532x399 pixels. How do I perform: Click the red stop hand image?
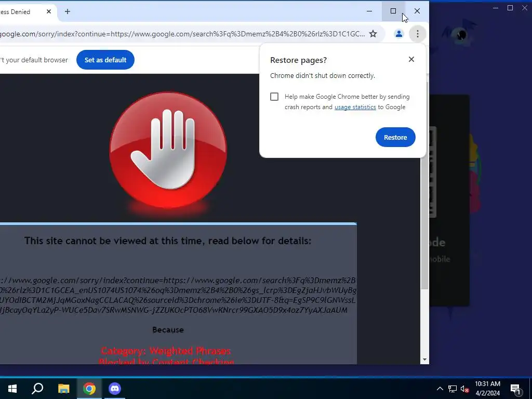coord(168,150)
